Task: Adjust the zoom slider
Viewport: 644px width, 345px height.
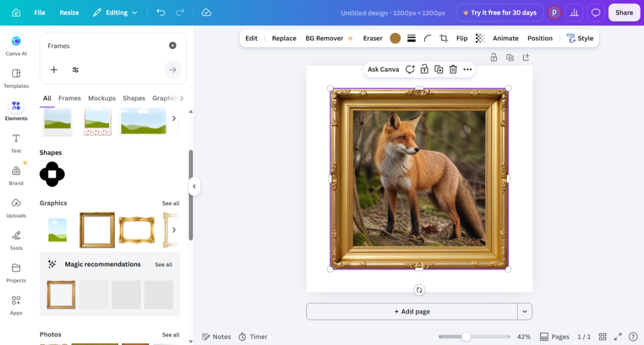Action: (x=466, y=336)
